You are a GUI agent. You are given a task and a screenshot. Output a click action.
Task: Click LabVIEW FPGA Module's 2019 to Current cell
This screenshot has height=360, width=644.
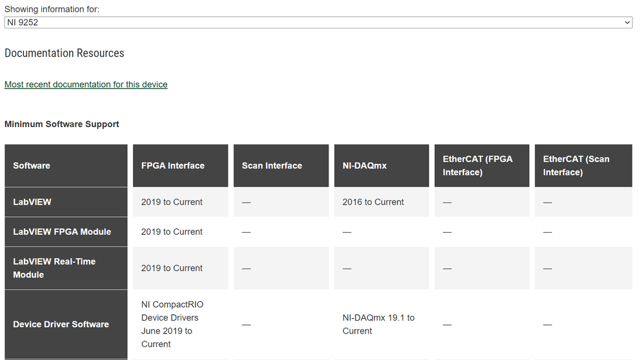[x=180, y=232]
